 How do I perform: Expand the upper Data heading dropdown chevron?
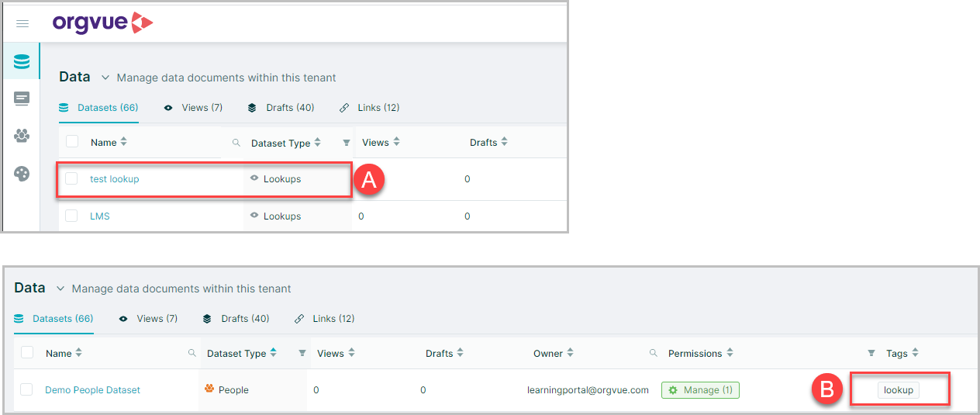tap(105, 78)
